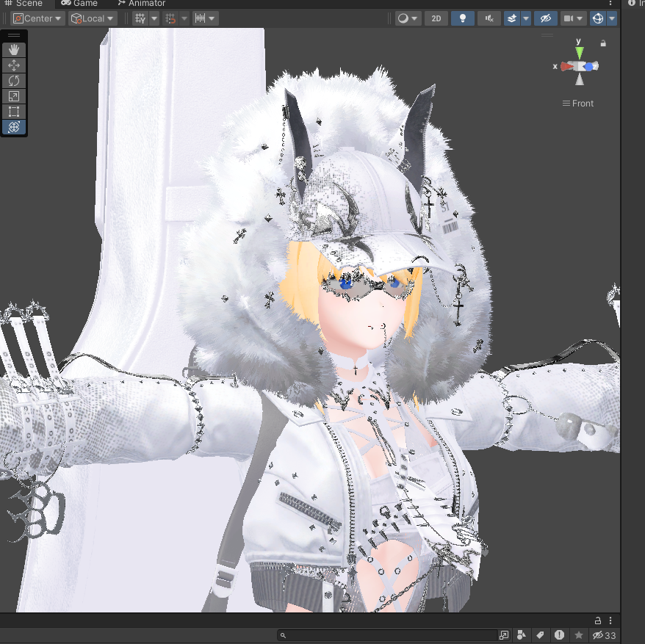This screenshot has height=644, width=645.
Task: Open Scene view more options menu
Action: click(x=610, y=3)
